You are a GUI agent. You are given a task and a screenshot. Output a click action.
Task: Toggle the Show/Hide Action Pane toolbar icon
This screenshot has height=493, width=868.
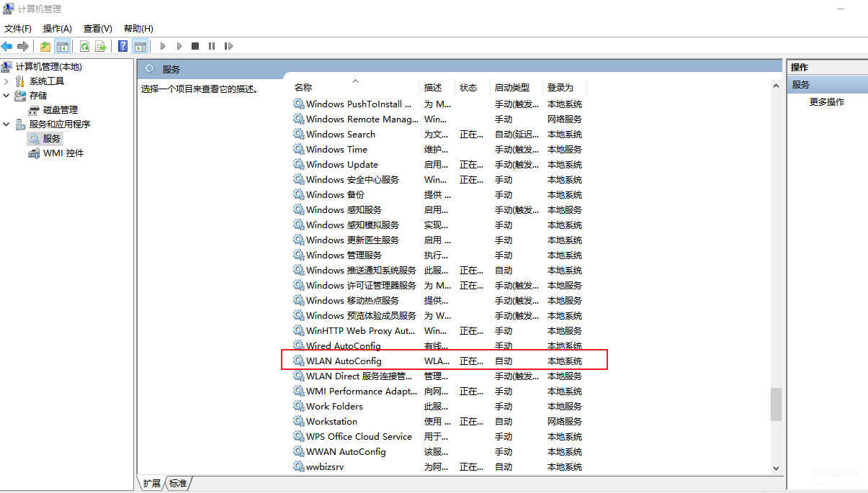tap(140, 46)
